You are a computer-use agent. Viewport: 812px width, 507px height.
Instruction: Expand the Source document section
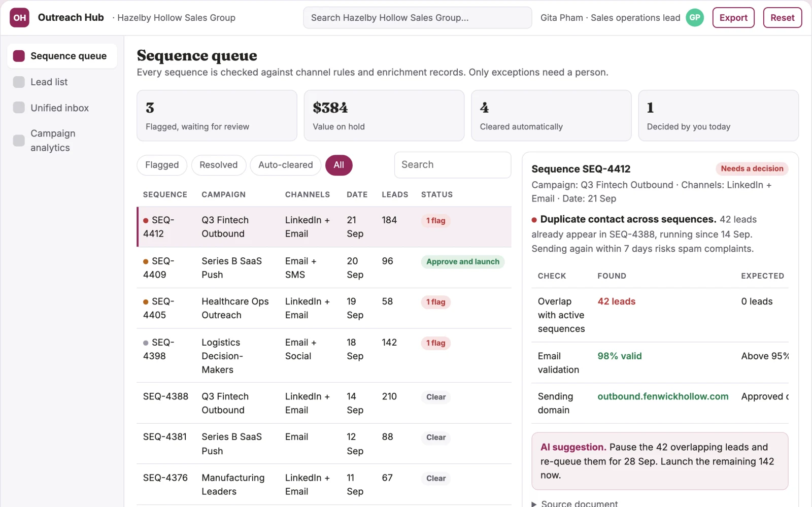click(x=574, y=503)
